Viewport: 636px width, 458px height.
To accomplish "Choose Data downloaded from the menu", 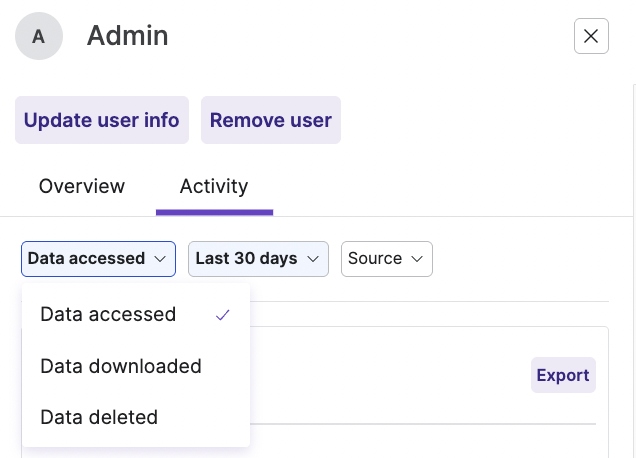I will point(121,366).
